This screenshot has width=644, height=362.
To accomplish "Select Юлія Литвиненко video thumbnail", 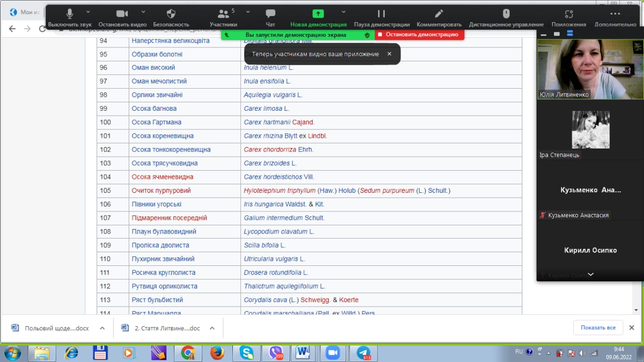I will pos(590,69).
